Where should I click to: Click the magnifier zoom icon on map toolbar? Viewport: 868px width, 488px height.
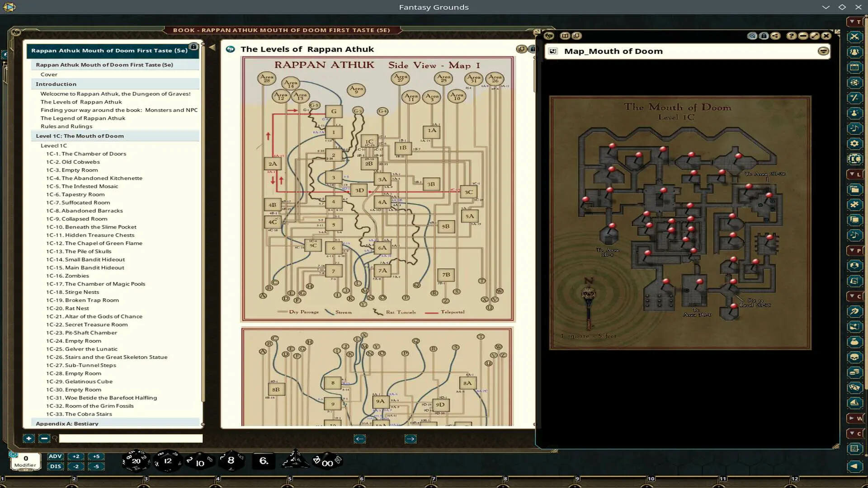[752, 36]
